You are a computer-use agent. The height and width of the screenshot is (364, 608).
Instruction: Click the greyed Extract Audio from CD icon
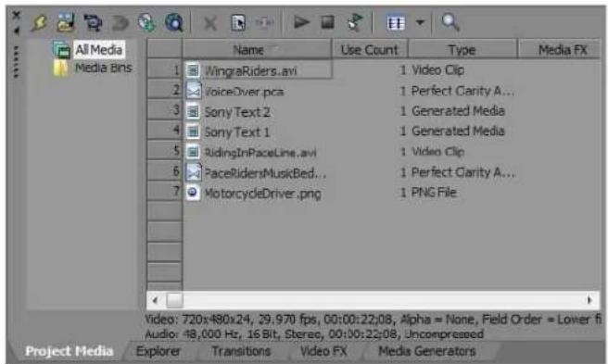(120, 23)
